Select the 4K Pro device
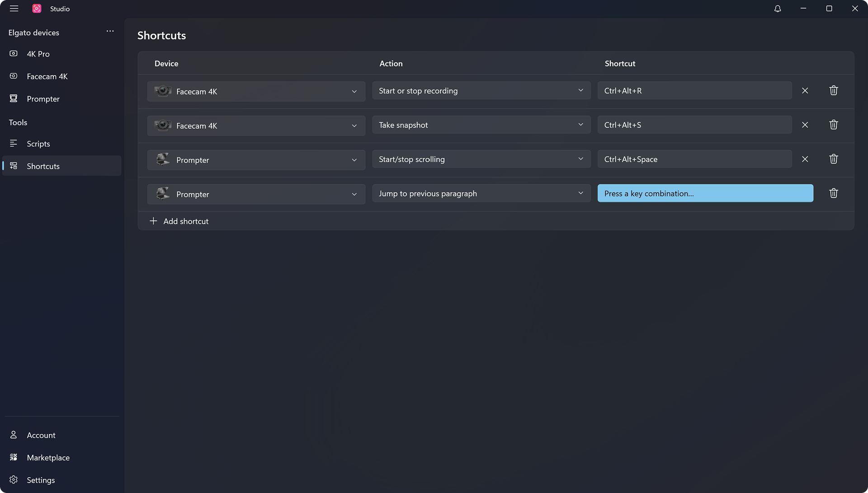This screenshot has height=493, width=868. pyautogui.click(x=62, y=54)
